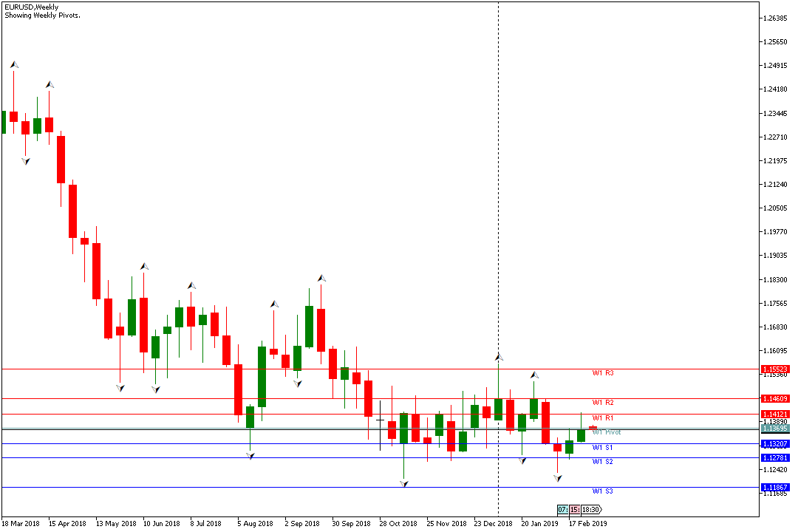Click the 23 Dec 2018 date label
Screen dimensions: 798x532
pyautogui.click(x=493, y=523)
